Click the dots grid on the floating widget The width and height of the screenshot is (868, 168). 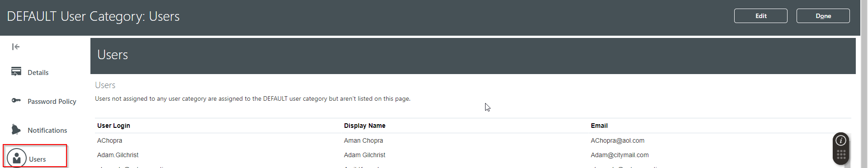pyautogui.click(x=841, y=155)
